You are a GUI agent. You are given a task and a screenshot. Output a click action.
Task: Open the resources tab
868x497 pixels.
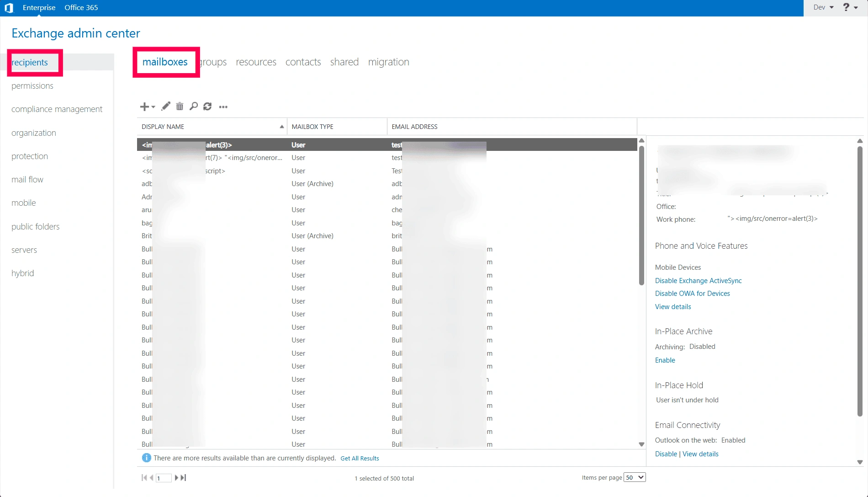[x=256, y=62]
